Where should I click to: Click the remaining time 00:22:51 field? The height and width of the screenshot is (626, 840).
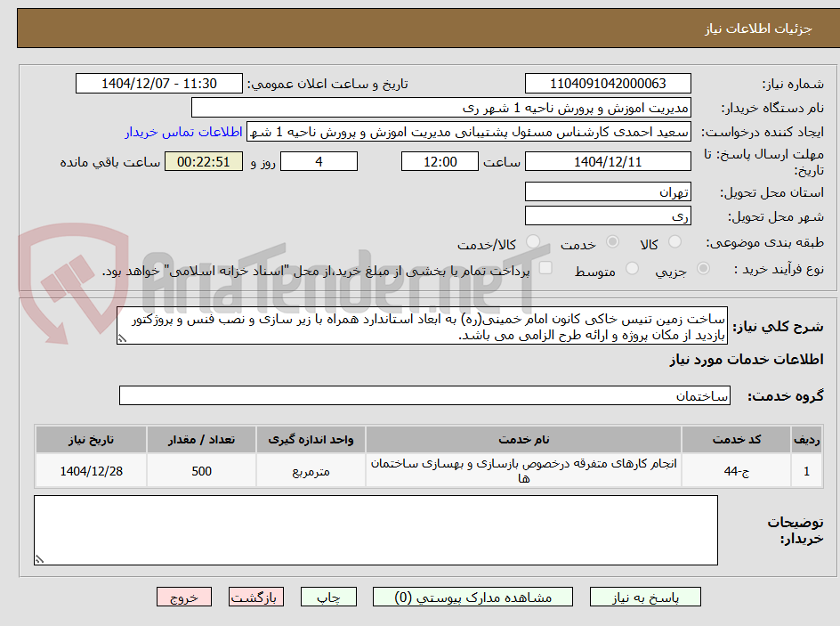pos(204,161)
